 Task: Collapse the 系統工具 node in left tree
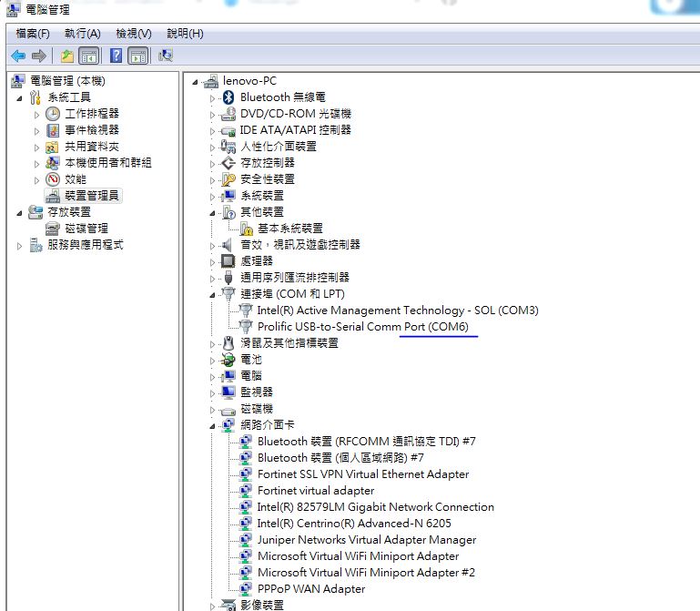(x=19, y=98)
